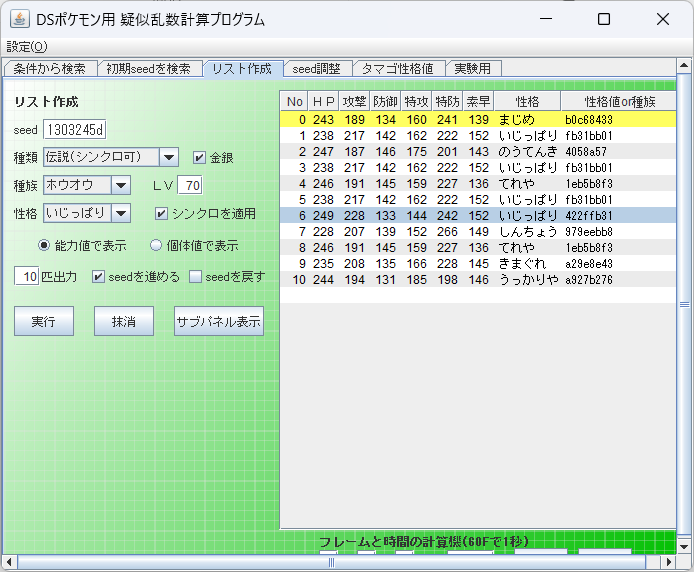Select the リスト作成 tab
The height and width of the screenshot is (572, 694).
(242, 69)
